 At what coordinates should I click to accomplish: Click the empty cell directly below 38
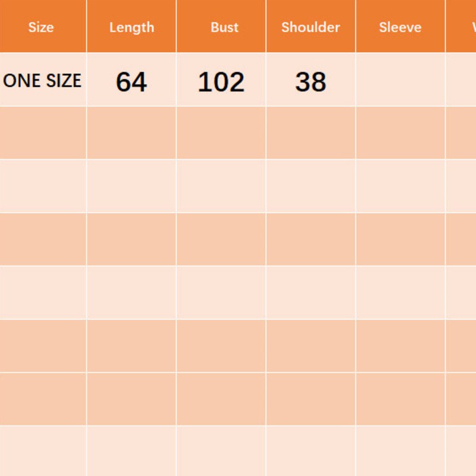click(x=311, y=133)
